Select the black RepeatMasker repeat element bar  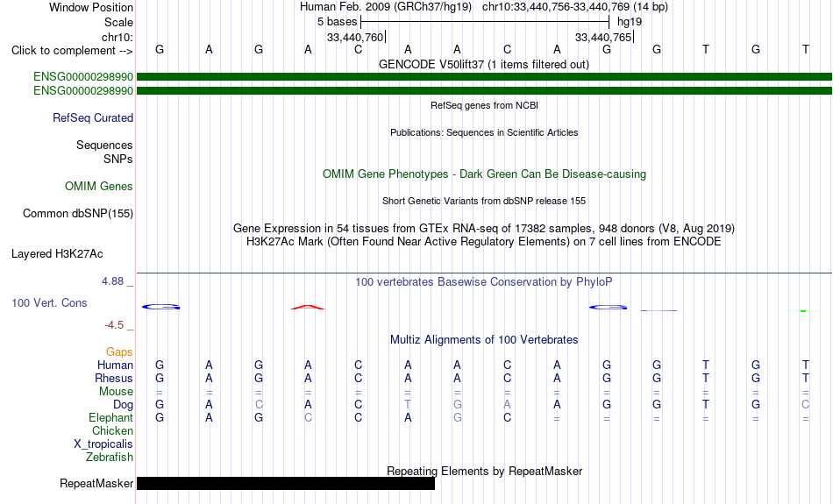[286, 483]
